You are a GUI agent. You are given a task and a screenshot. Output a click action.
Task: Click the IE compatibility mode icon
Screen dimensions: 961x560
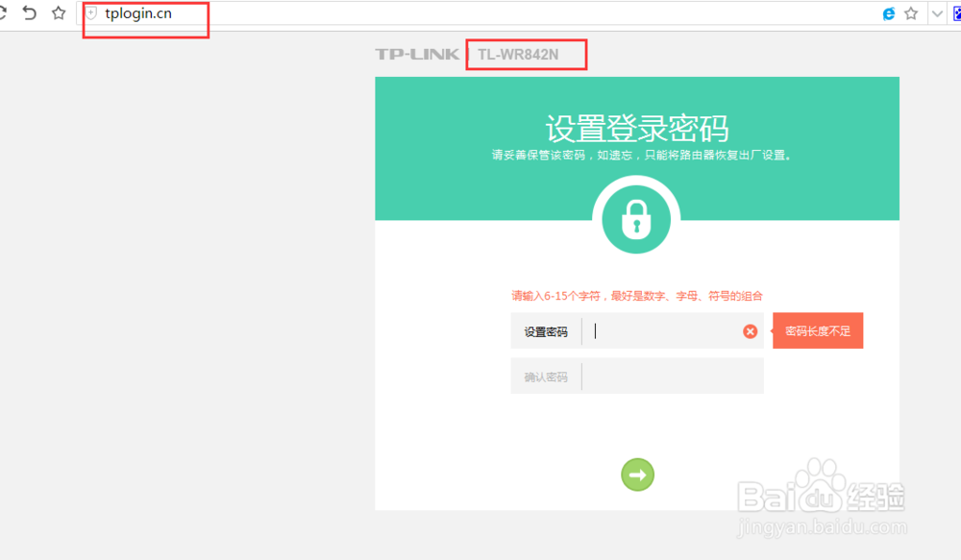pyautogui.click(x=888, y=13)
